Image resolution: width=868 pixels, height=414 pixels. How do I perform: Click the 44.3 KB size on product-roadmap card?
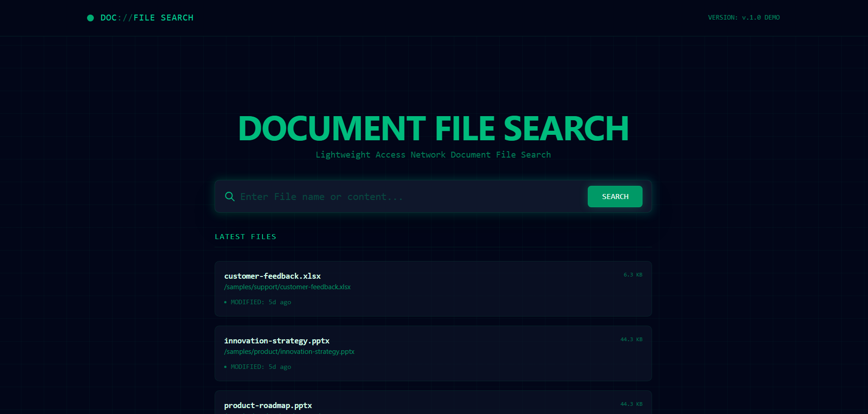click(631, 404)
